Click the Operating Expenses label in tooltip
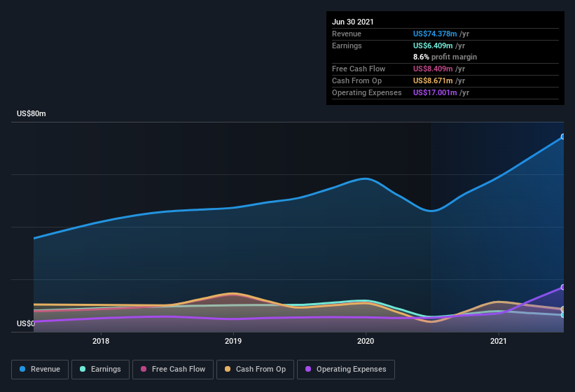The image size is (575, 392). tap(367, 92)
